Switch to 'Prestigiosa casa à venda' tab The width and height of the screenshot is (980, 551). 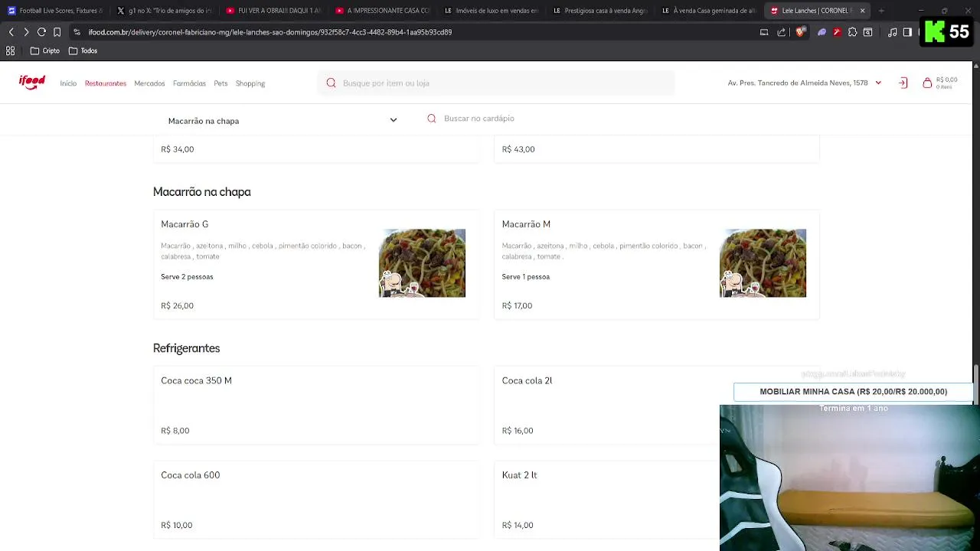pos(600,11)
